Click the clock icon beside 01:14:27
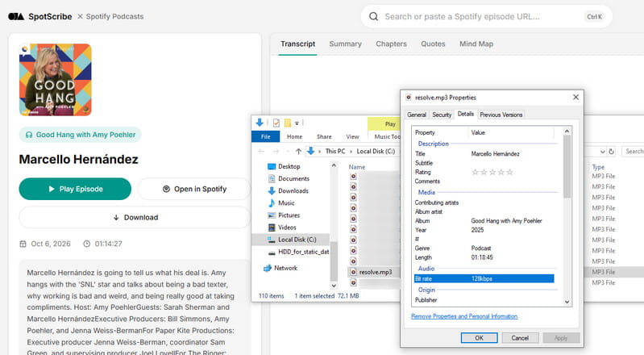Image resolution: width=644 pixels, height=355 pixels. coord(87,244)
